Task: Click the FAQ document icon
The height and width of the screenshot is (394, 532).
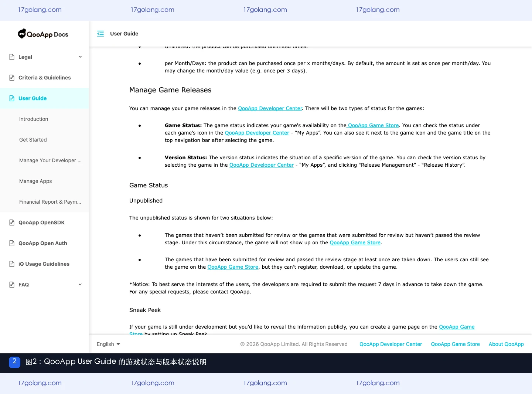Action: pyautogui.click(x=12, y=285)
